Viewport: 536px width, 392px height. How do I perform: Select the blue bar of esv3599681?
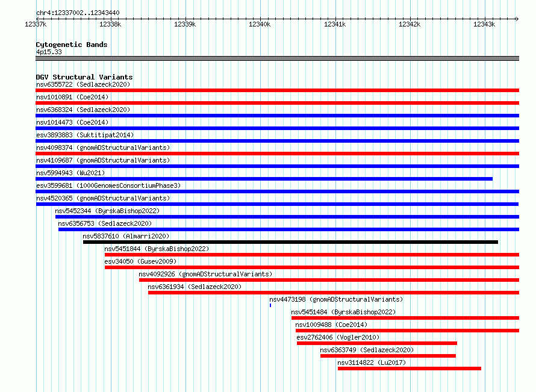277,191
